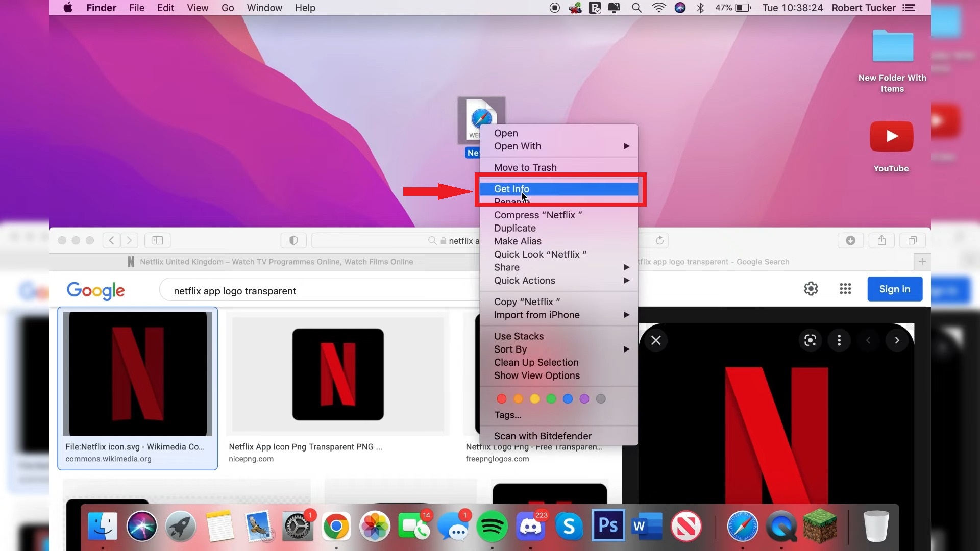Image resolution: width=980 pixels, height=551 pixels.
Task: Click the Sign in button
Action: coord(894,289)
